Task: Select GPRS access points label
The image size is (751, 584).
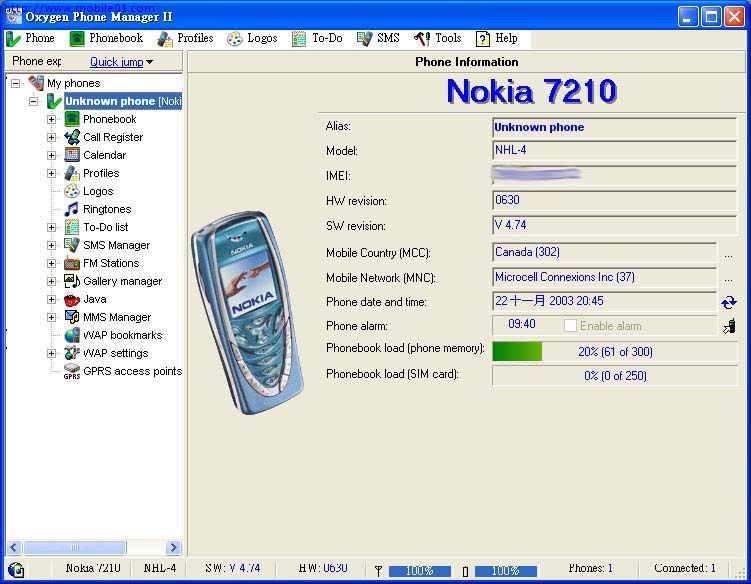Action: (x=133, y=371)
